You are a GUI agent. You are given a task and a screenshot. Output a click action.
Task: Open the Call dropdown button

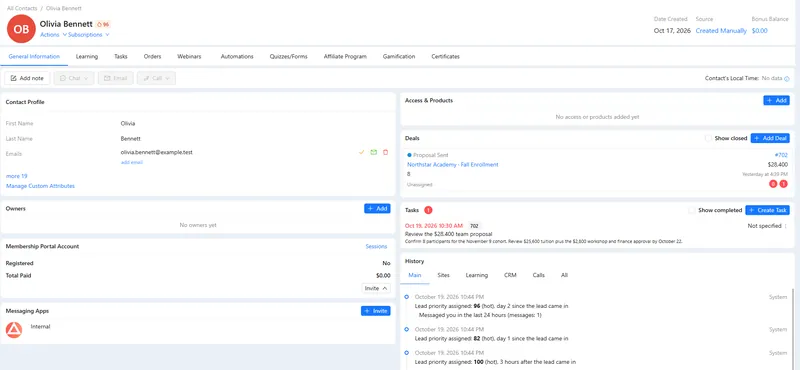pos(156,78)
